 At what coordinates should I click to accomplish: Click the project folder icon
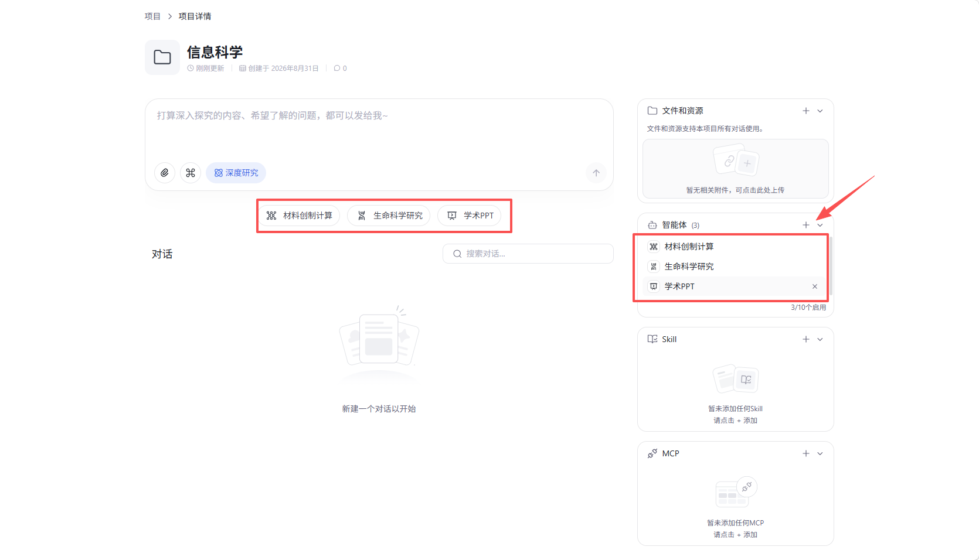click(x=162, y=57)
